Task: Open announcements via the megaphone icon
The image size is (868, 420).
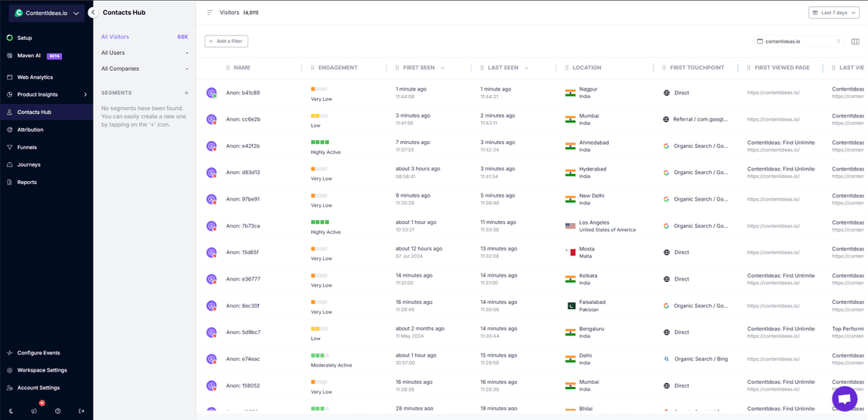Action: click(x=34, y=411)
